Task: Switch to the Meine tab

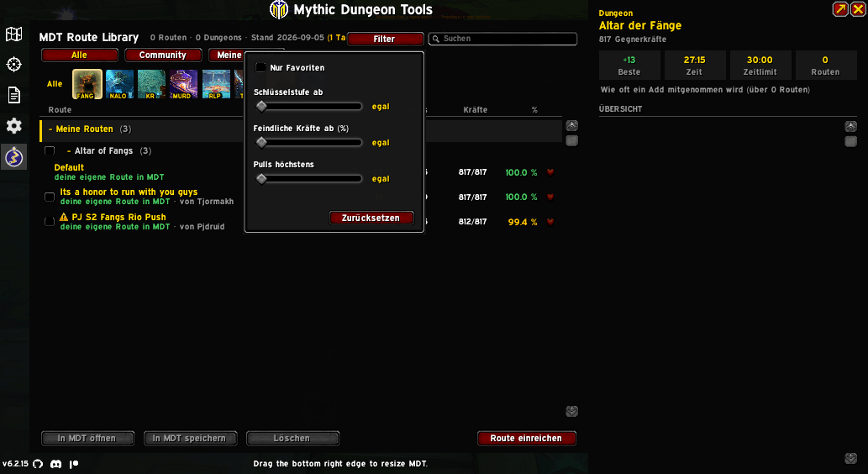Action: pos(227,55)
